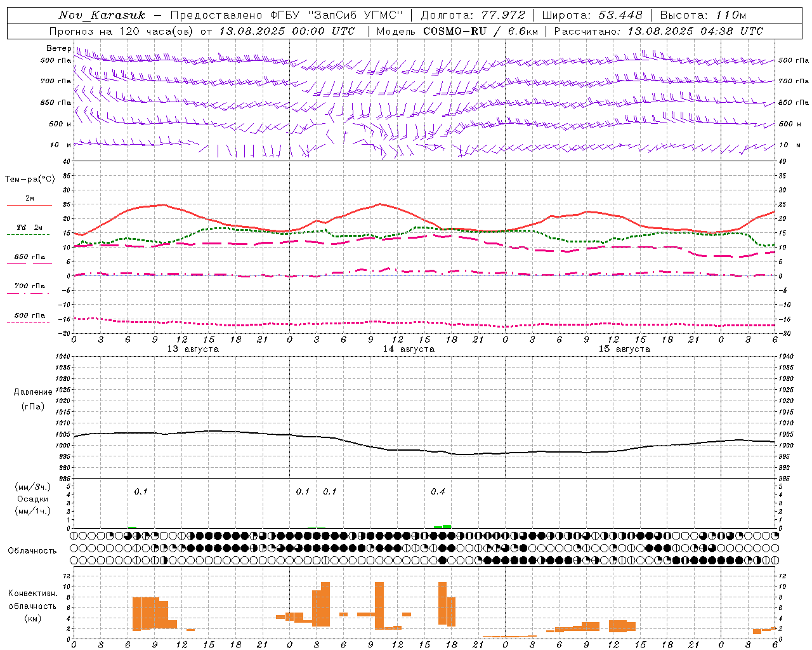This screenshot has height=650, width=812.
Task: Click the Модель COSMO-RU / 6.6км label
Action: tap(457, 31)
